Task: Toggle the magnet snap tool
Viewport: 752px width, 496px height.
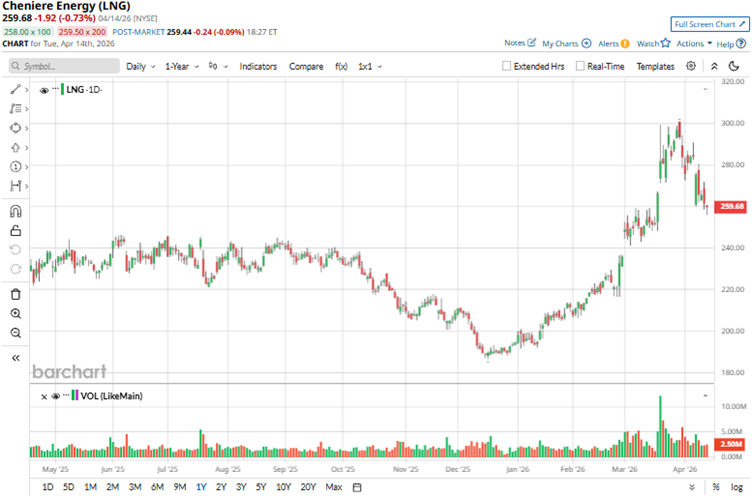Action: point(15,212)
